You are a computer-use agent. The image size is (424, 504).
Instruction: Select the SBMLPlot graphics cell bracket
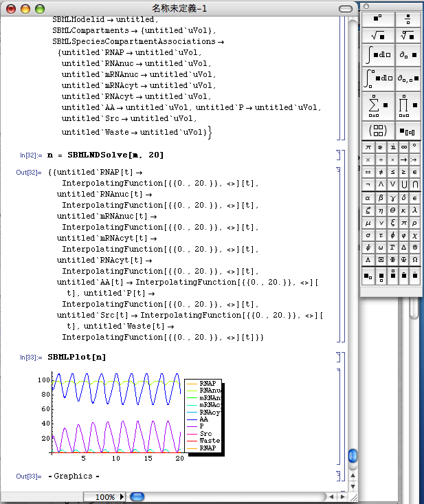coord(339,417)
